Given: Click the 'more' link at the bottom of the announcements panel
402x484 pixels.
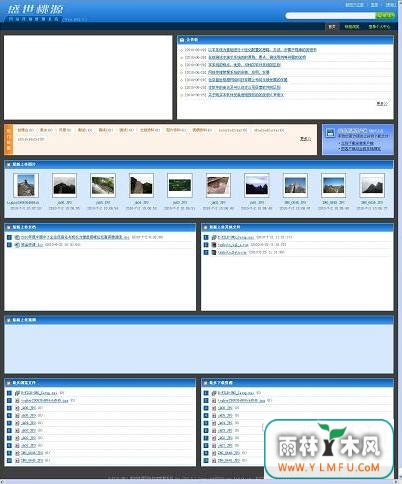Looking at the screenshot, I should click(x=382, y=104).
